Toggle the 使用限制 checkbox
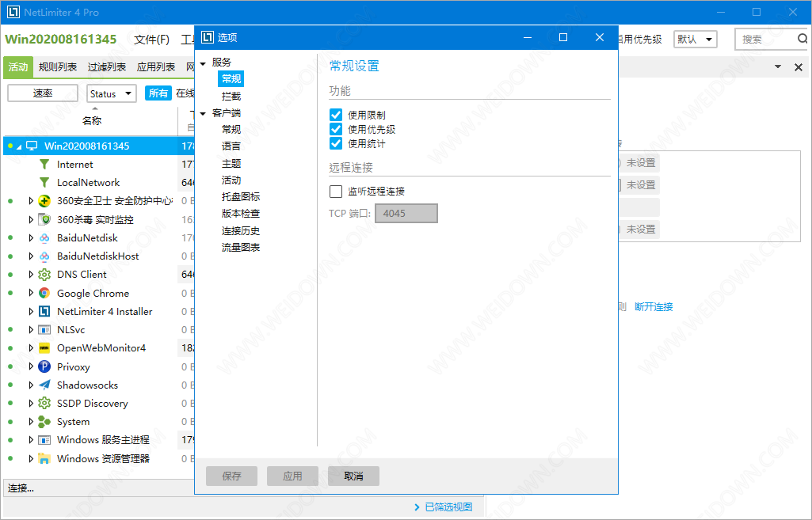The width and height of the screenshot is (812, 520). click(x=336, y=115)
